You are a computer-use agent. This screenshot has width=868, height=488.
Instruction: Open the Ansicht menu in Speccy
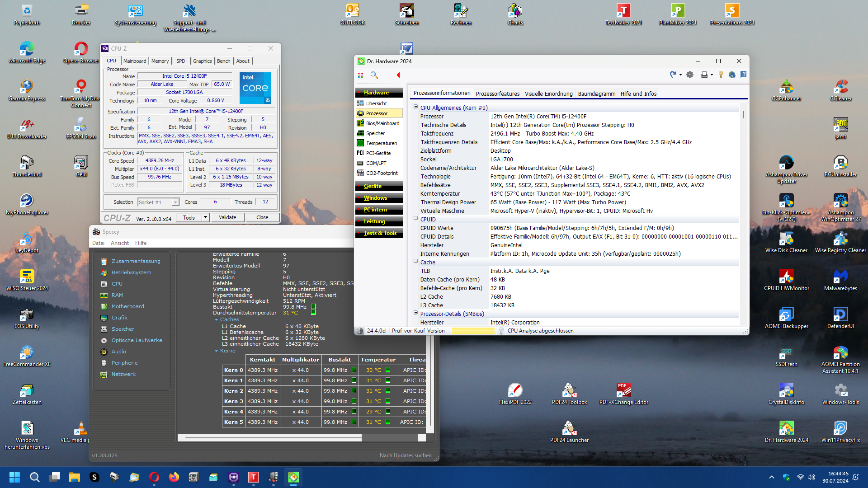click(x=120, y=243)
